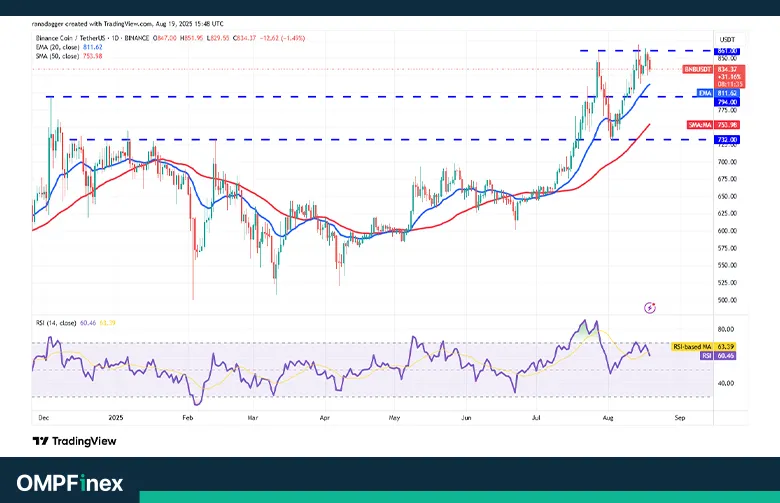Click the purple lightning bolt event icon
The height and width of the screenshot is (503, 780).
coord(650,308)
